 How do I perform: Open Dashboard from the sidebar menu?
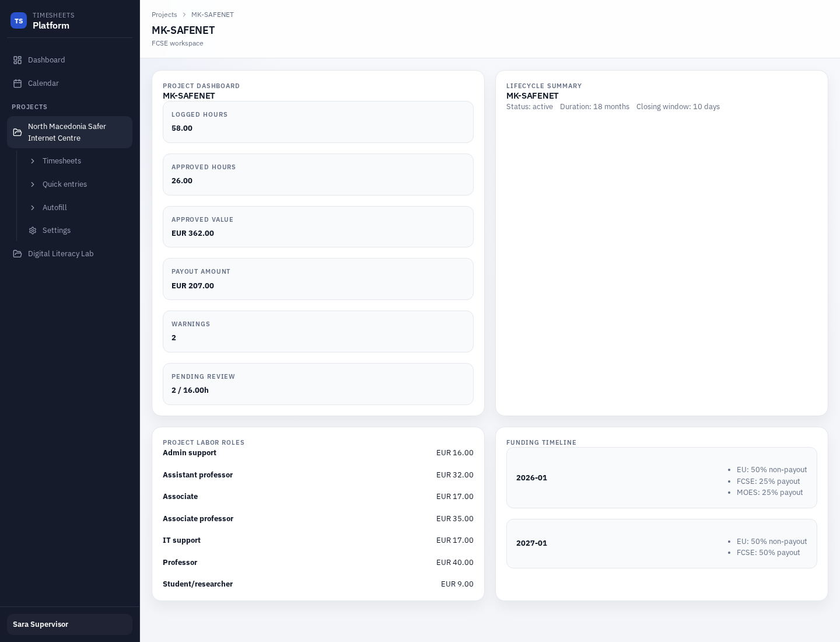click(47, 60)
